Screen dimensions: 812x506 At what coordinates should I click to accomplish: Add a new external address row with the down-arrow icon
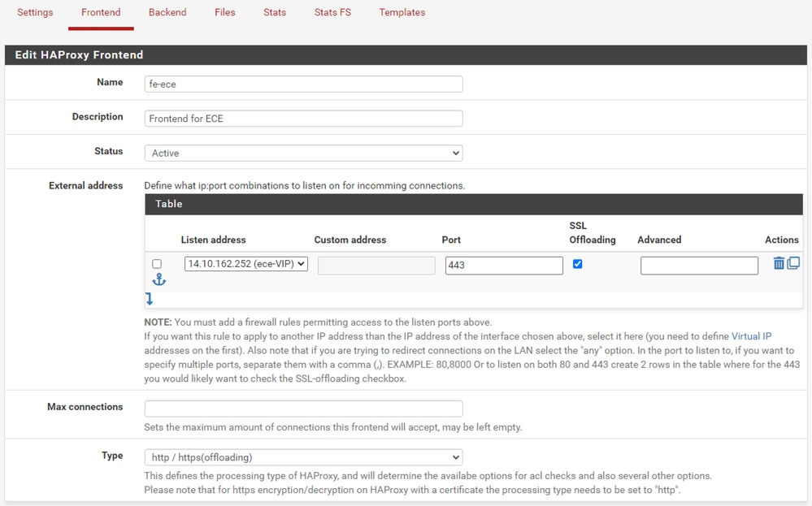(149, 299)
